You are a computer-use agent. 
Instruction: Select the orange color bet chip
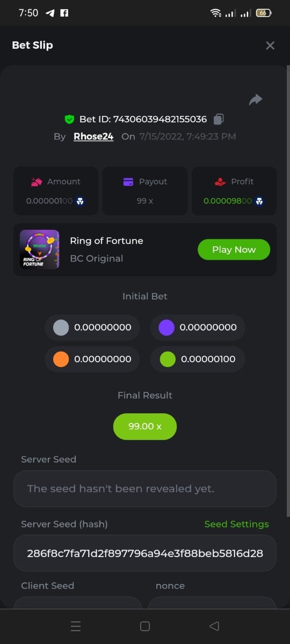pyautogui.click(x=61, y=359)
